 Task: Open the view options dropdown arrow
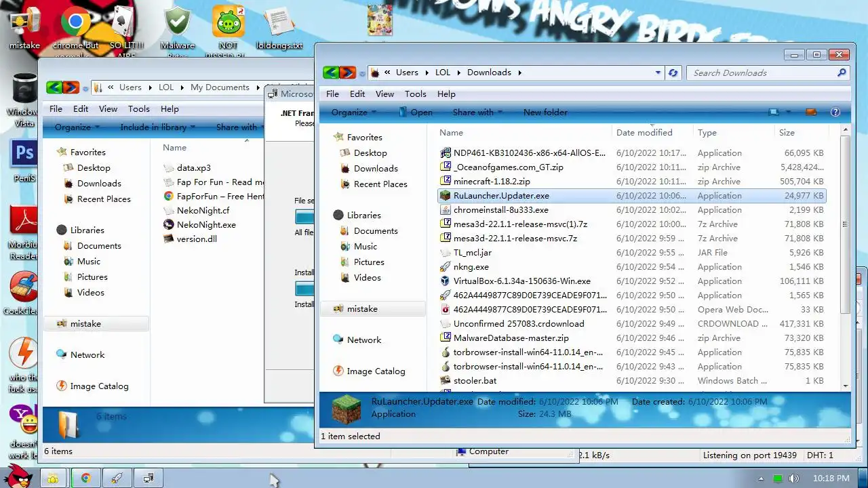(788, 112)
